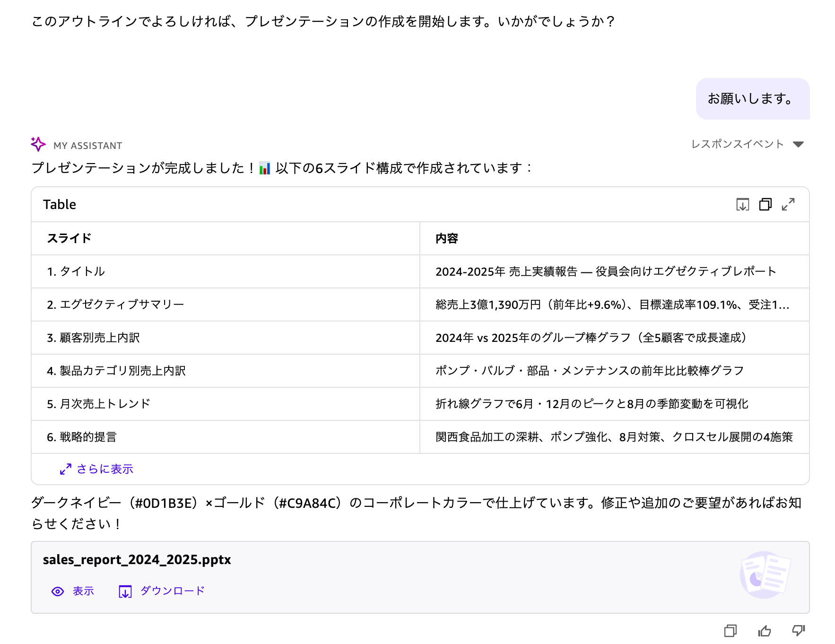
Task: Click the thumbs down feedback icon
Action: (799, 631)
